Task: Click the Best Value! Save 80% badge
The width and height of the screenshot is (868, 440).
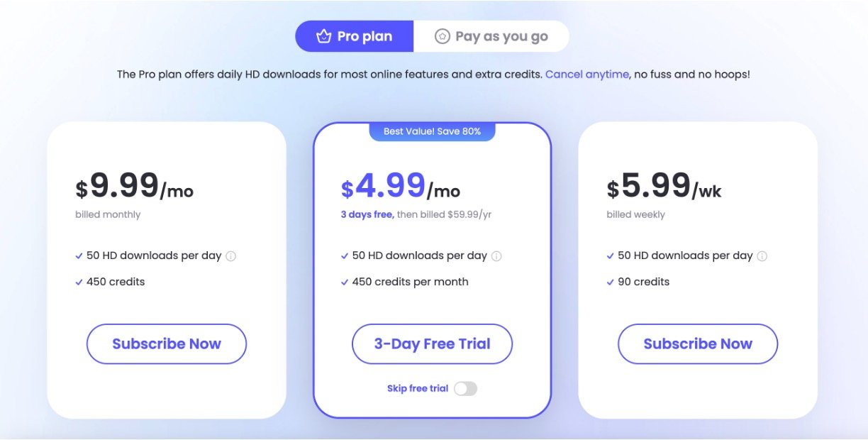Action: tap(432, 131)
